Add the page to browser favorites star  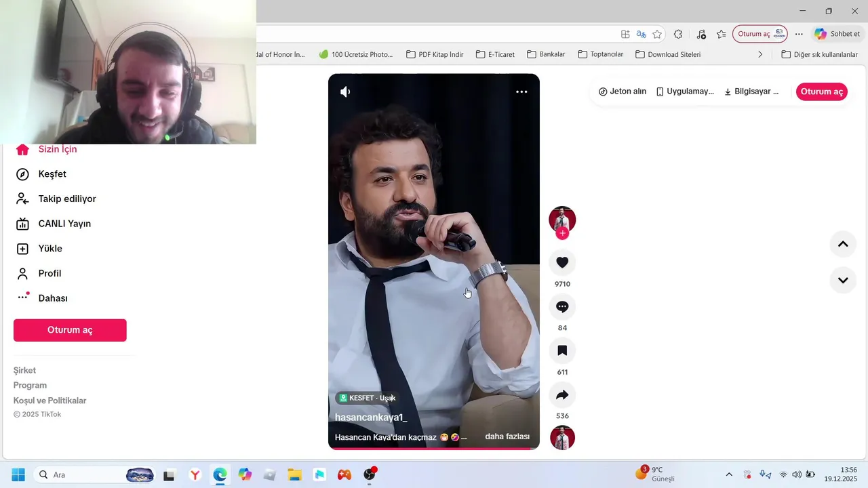coord(657,34)
